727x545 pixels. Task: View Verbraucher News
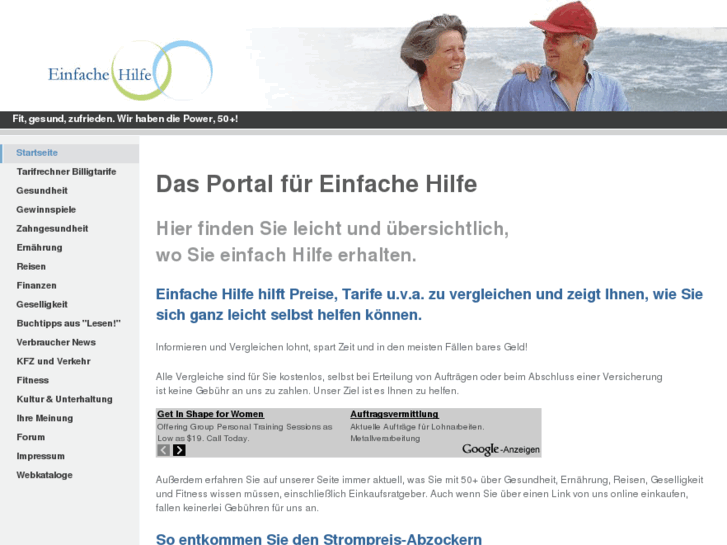pos(56,342)
